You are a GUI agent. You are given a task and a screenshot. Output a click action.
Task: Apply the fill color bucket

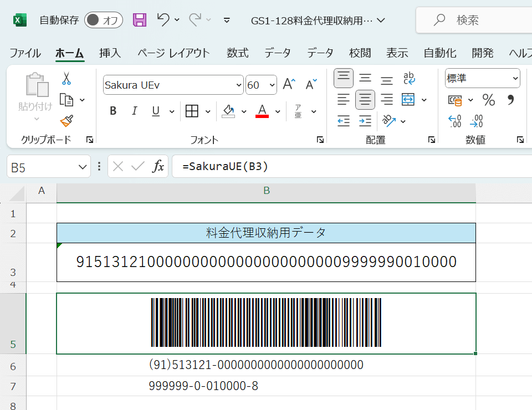[228, 111]
